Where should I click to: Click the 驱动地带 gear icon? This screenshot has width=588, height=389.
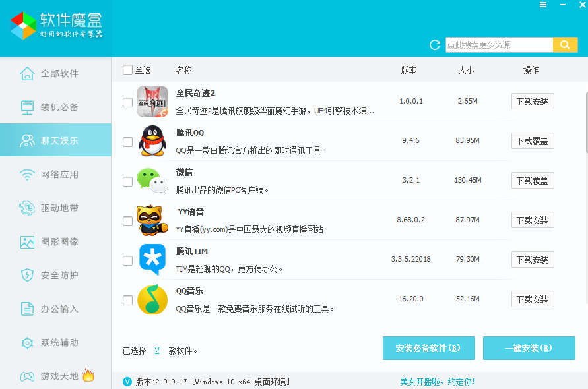click(x=27, y=208)
